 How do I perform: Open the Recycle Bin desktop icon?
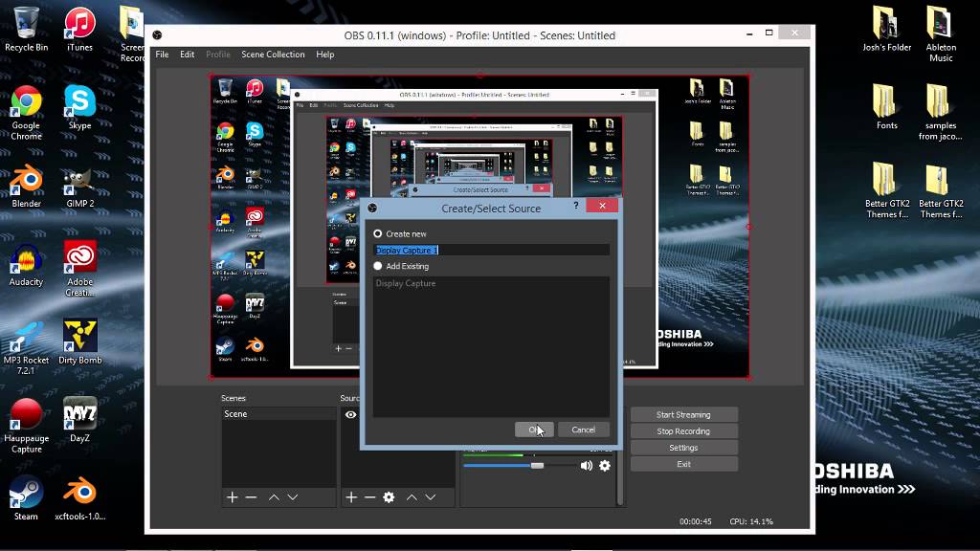point(26,30)
